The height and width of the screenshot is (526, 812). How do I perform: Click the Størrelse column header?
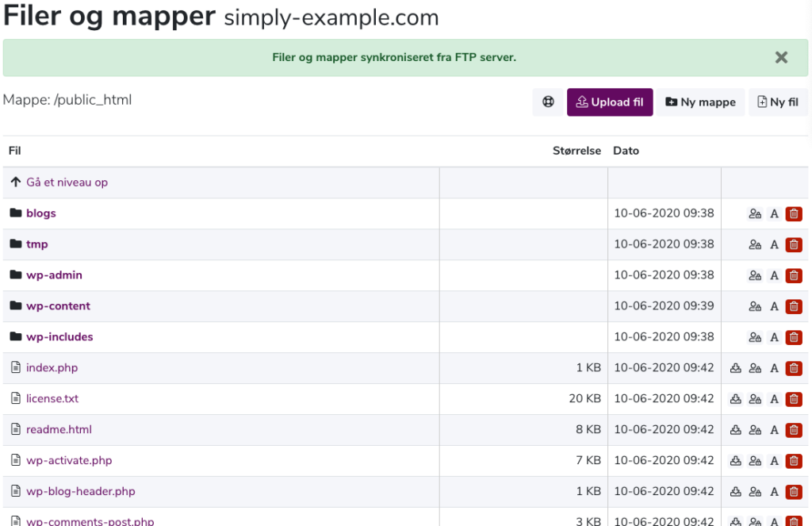coord(576,151)
